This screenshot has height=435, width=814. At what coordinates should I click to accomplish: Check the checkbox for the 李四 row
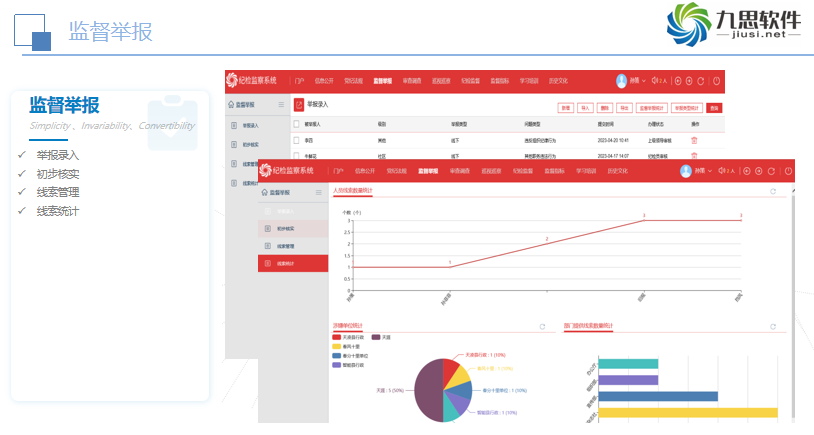click(x=297, y=140)
